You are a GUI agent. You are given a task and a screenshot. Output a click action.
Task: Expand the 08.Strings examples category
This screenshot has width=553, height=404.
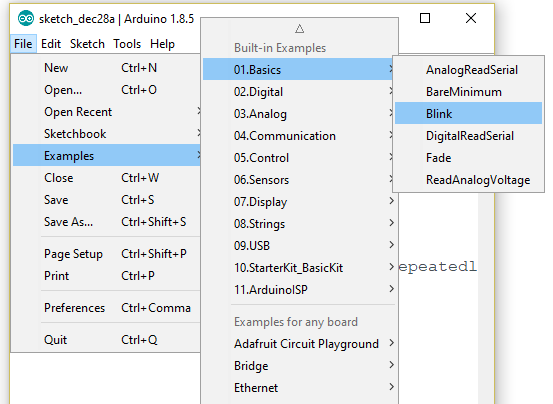coord(299,224)
